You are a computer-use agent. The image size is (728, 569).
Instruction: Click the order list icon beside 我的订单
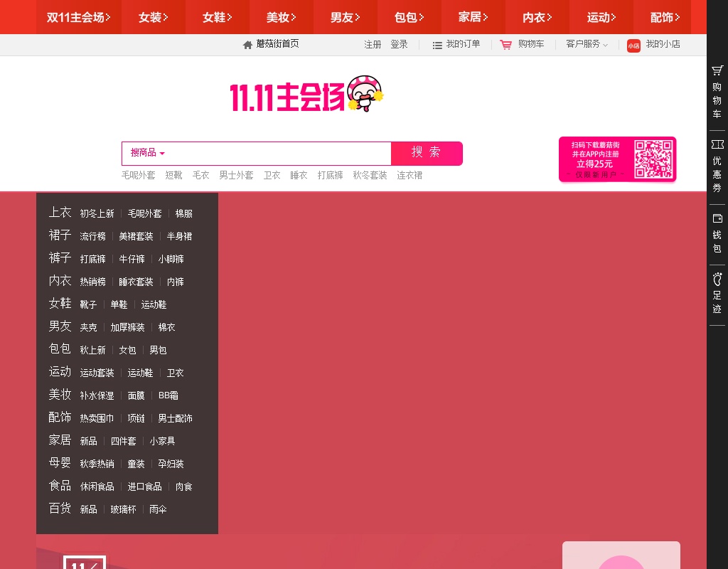tap(437, 45)
